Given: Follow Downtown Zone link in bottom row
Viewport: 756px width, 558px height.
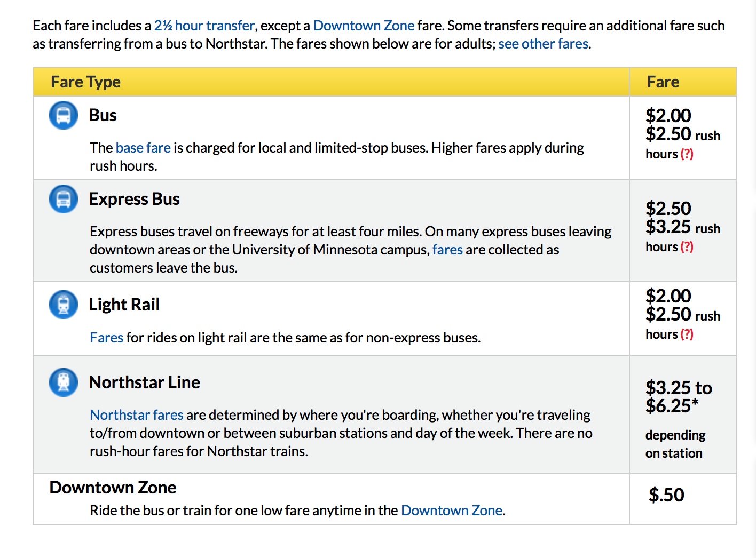Looking at the screenshot, I should (x=452, y=511).
